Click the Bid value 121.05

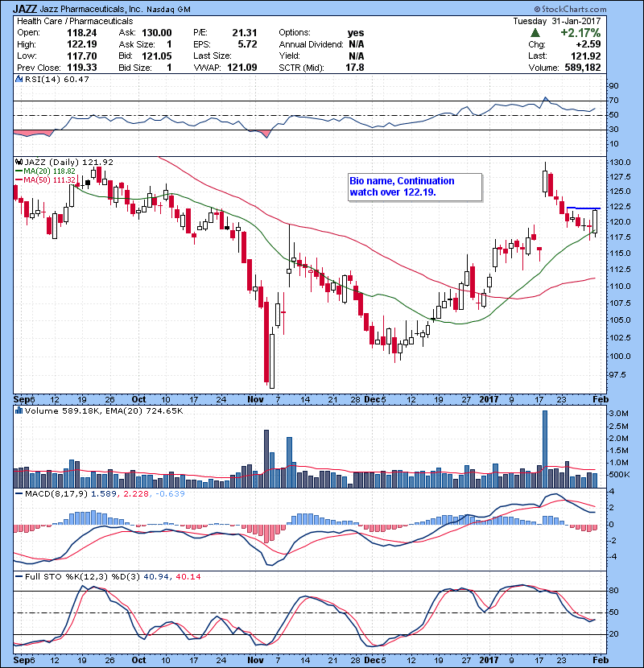pyautogui.click(x=157, y=56)
